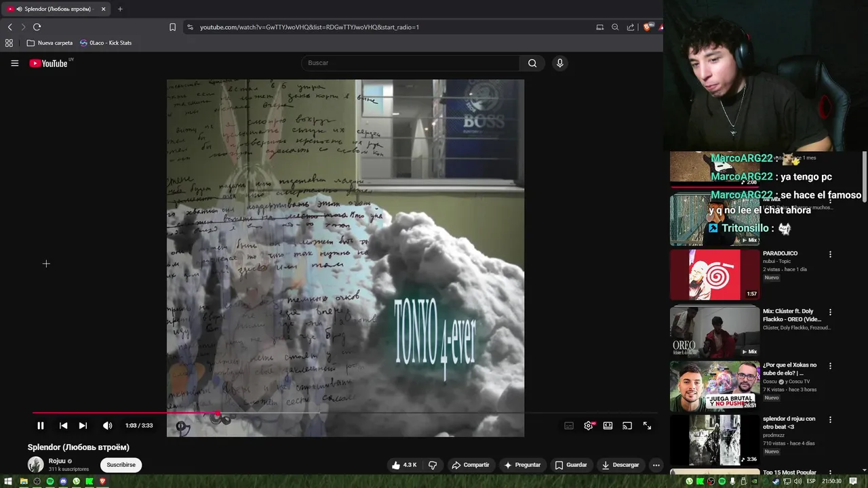Go back in browser history

9,27
